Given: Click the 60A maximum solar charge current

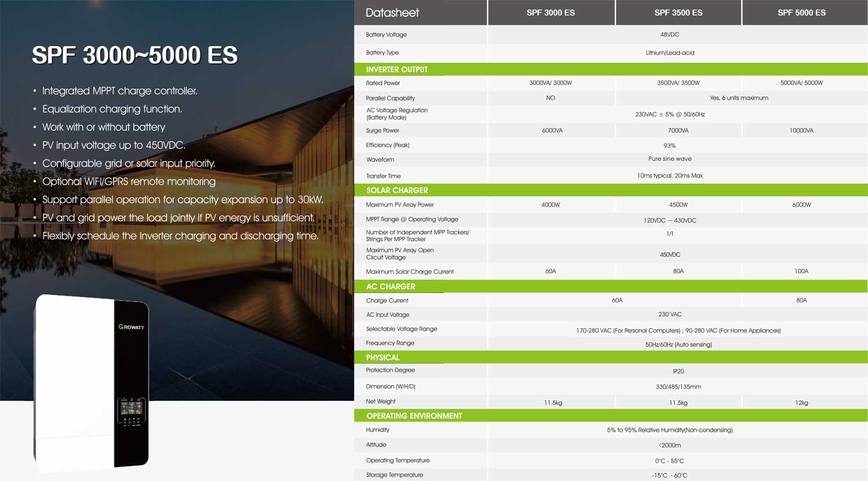Looking at the screenshot, I should tap(550, 271).
